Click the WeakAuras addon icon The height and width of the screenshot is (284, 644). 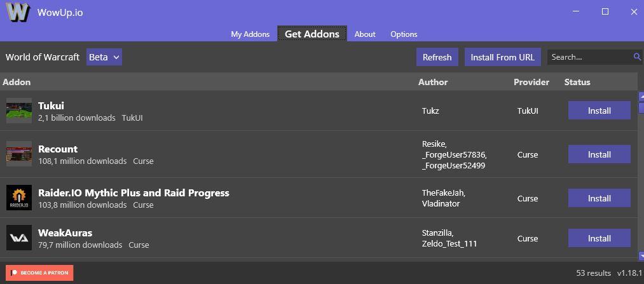[19, 238]
